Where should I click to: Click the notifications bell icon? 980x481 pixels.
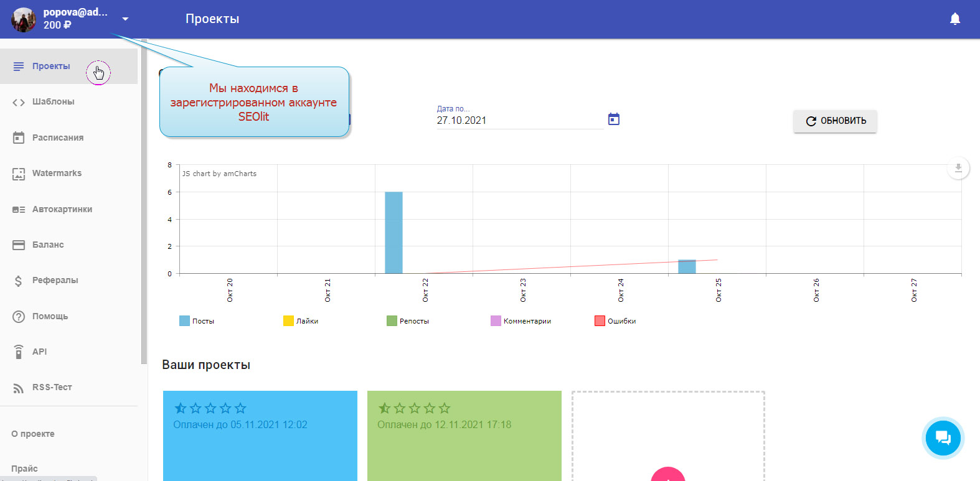click(x=954, y=19)
